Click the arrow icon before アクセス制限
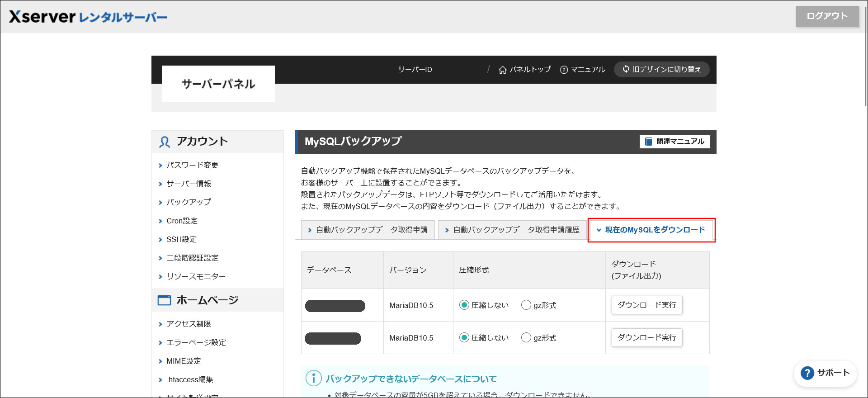Image resolution: width=868 pixels, height=398 pixels. point(160,324)
